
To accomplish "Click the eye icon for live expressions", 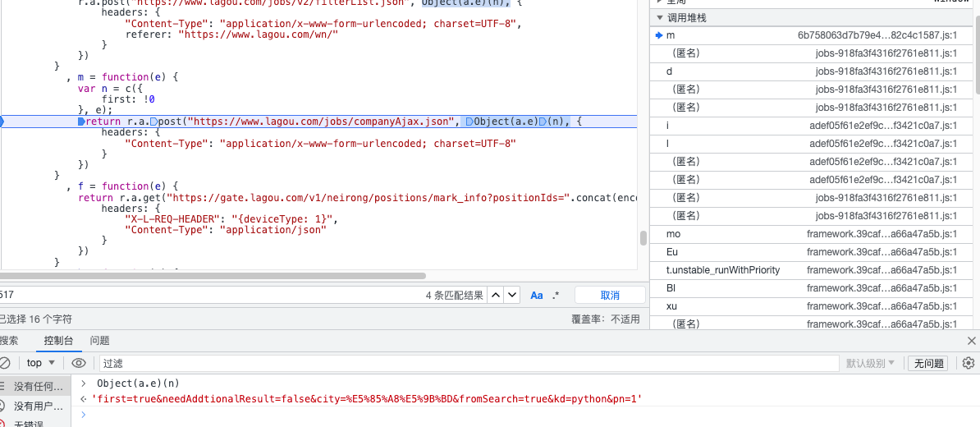I will [79, 363].
